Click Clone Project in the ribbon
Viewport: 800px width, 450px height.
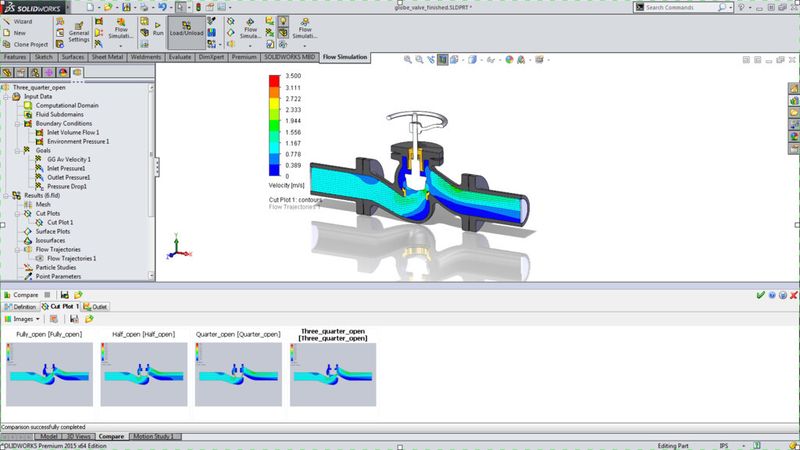[26, 44]
